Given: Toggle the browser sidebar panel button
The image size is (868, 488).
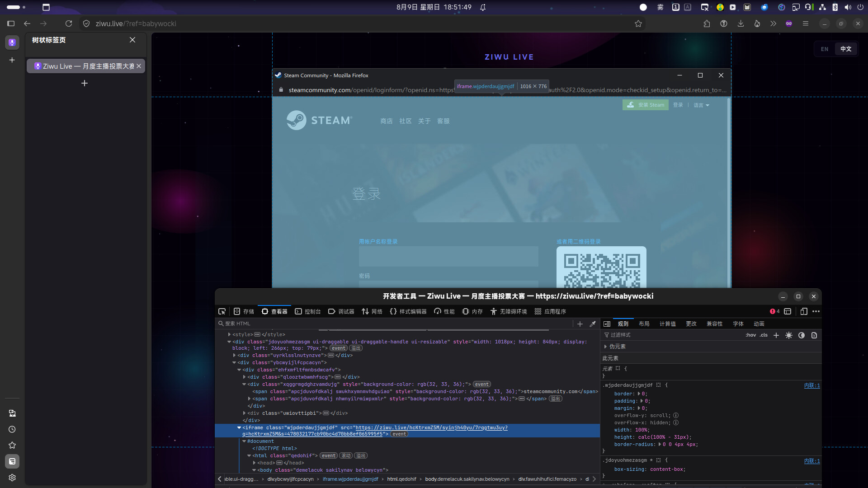Looking at the screenshot, I should [11, 23].
